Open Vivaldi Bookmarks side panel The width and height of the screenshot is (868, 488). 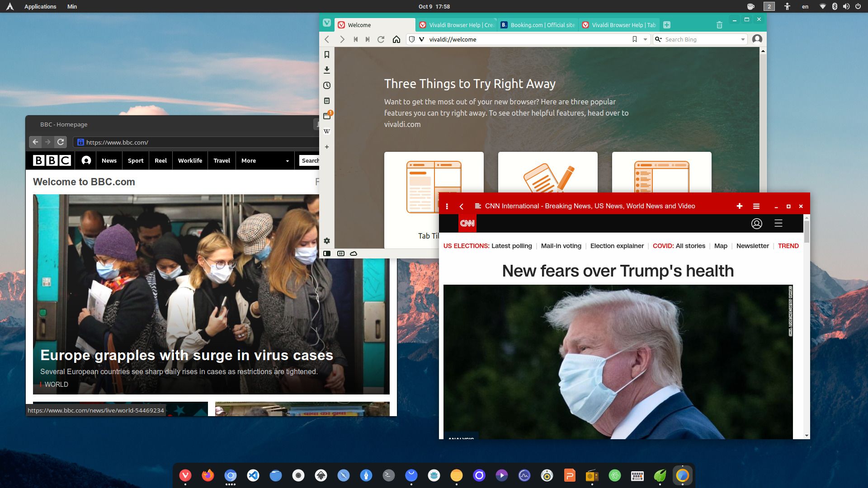pos(327,55)
